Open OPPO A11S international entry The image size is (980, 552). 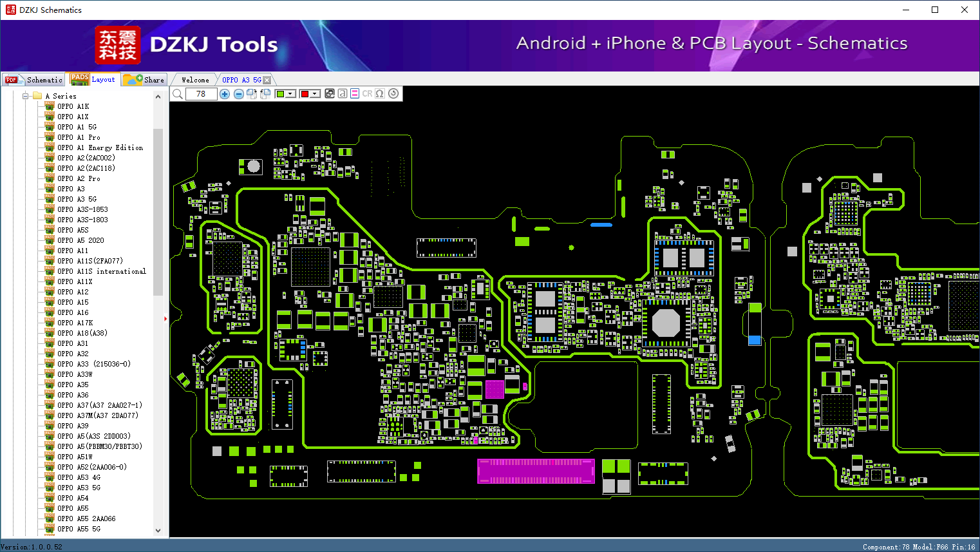(102, 271)
